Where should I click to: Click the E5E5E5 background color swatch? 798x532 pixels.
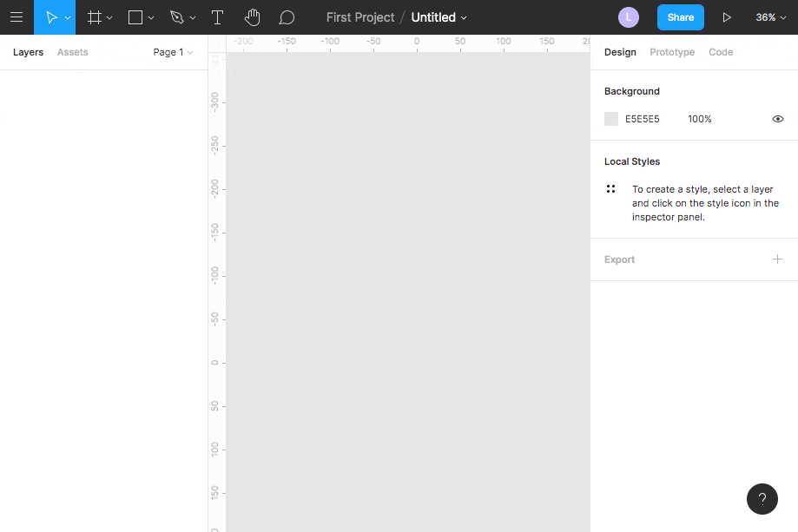[x=611, y=119]
